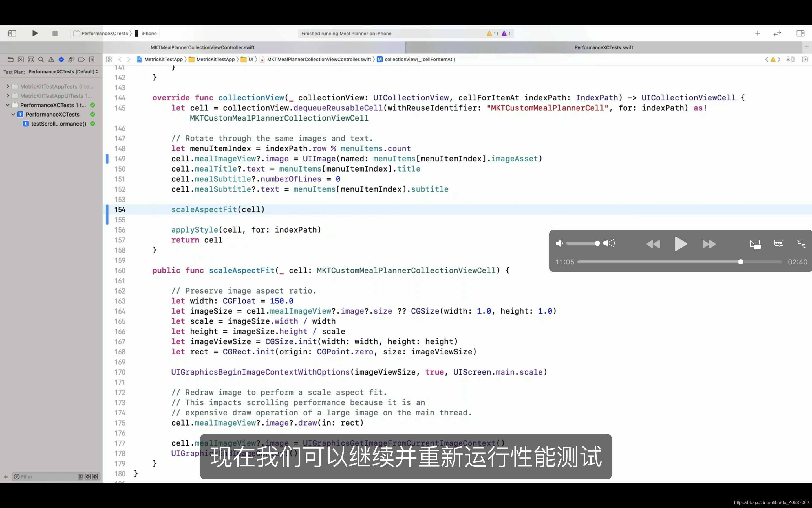Toggle subtitles in video overlay

pos(778,243)
